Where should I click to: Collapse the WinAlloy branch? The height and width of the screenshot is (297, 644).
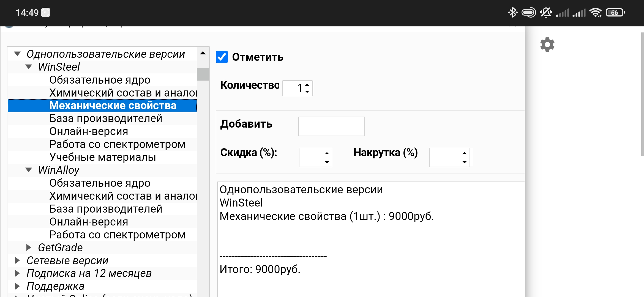(x=29, y=170)
